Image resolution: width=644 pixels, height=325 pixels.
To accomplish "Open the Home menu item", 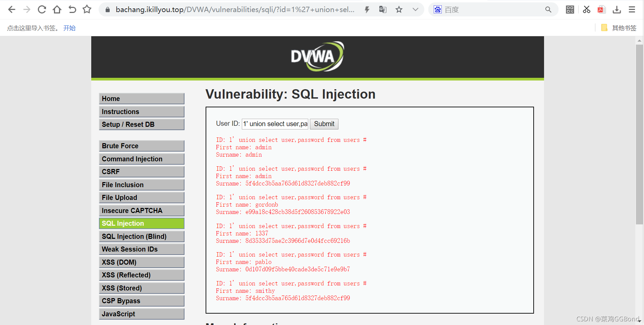I will coord(142,99).
